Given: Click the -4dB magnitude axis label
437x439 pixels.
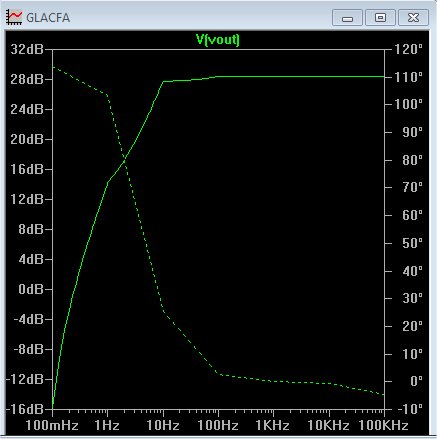Looking at the screenshot, I should click(x=29, y=319).
